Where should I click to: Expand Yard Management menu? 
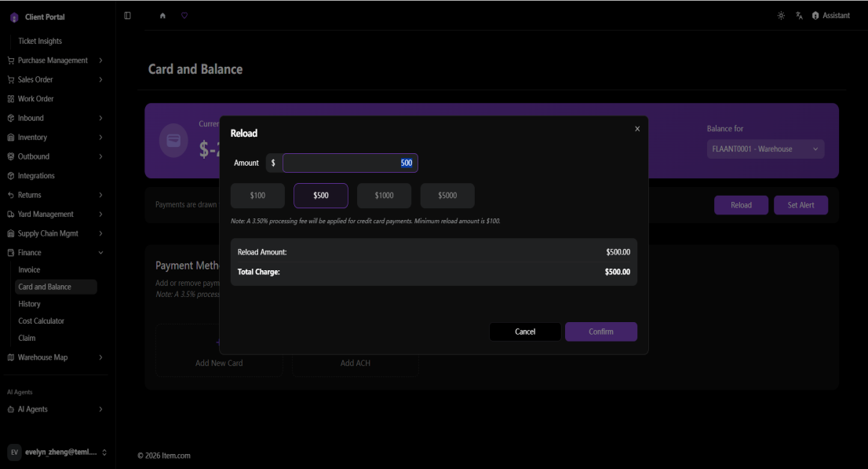click(x=56, y=214)
